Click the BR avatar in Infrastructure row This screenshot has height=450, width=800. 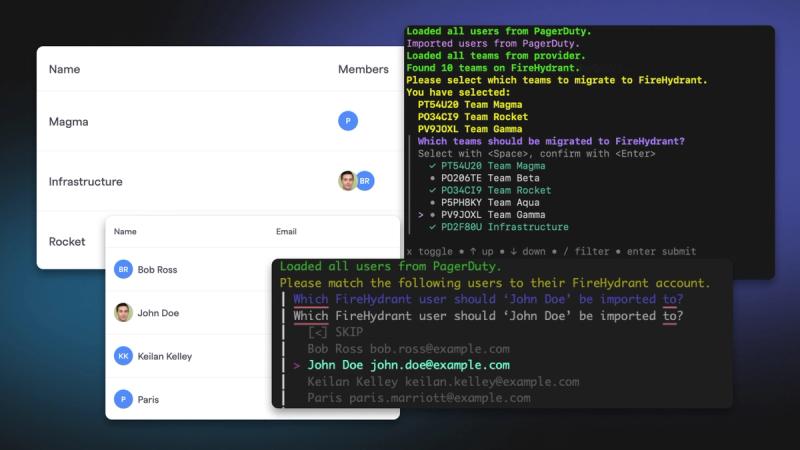(365, 181)
